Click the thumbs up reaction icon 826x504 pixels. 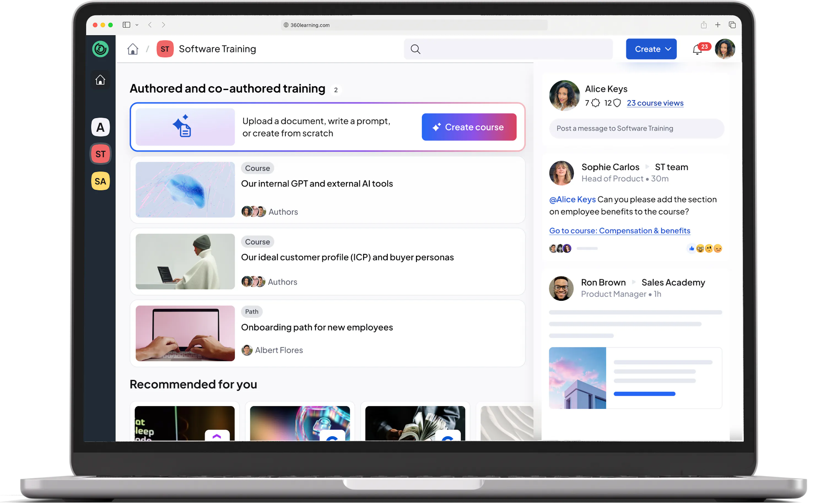[691, 248]
